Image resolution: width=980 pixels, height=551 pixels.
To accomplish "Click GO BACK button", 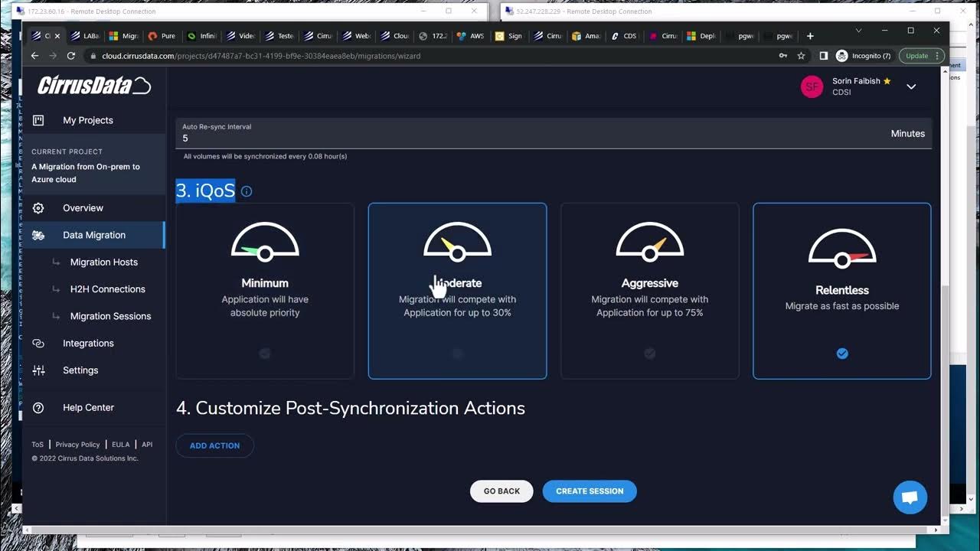I will point(501,491).
